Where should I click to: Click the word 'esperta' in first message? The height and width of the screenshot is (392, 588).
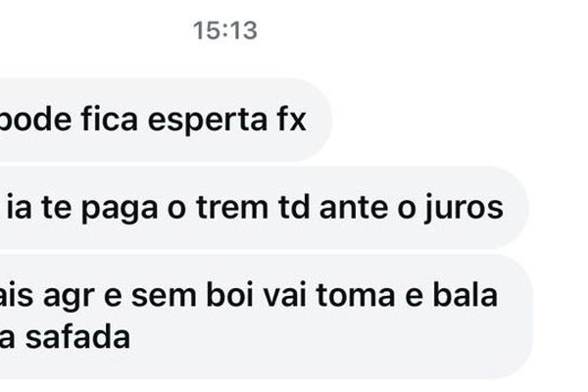click(208, 121)
